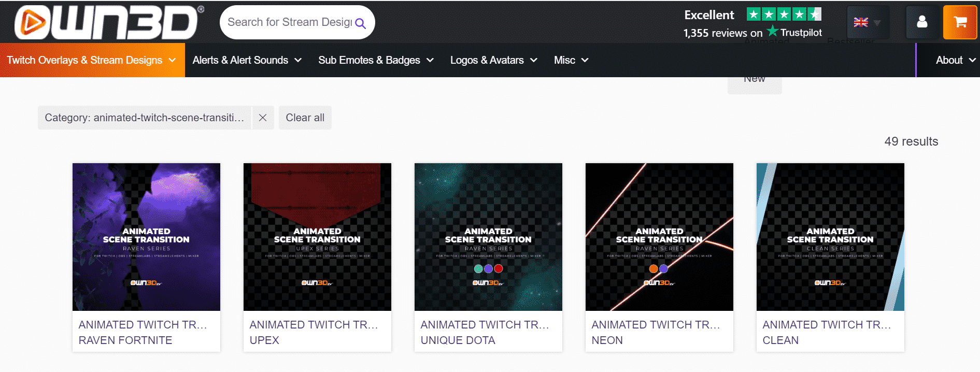Open the Neon transition thumbnail
This screenshot has height=372, width=980.
click(x=659, y=237)
